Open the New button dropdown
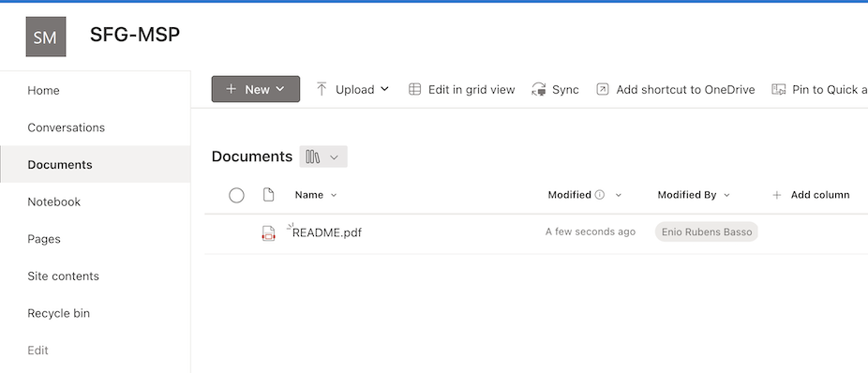Screen dimensions: 868x373 (x=256, y=89)
